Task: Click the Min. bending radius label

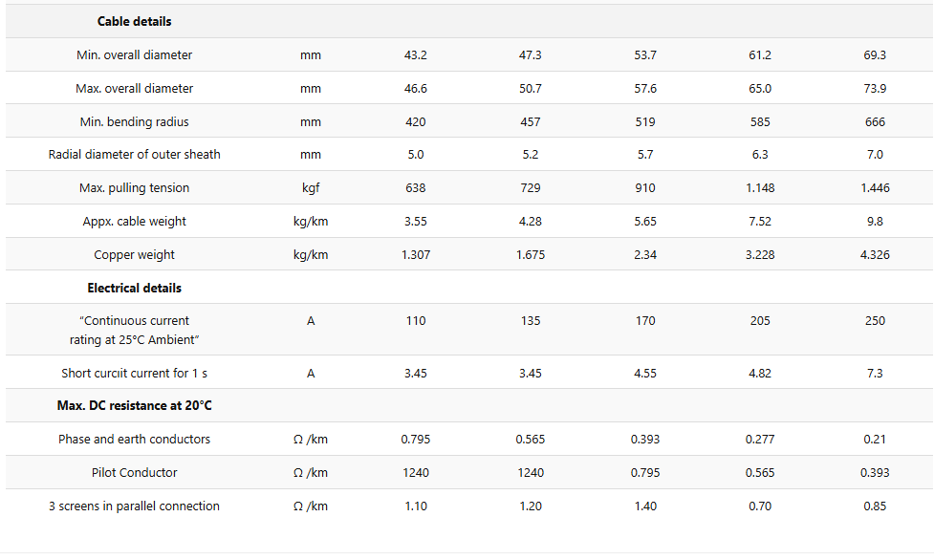Action: (135, 122)
